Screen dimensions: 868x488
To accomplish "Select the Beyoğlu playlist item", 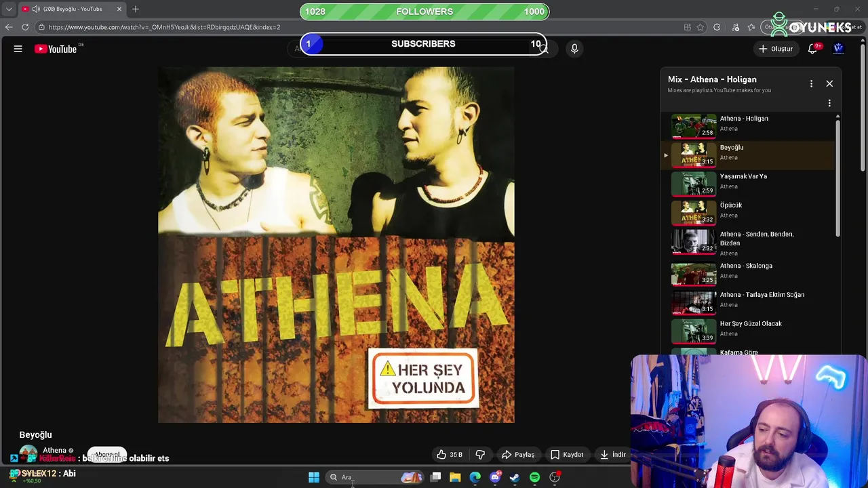I will tap(749, 155).
